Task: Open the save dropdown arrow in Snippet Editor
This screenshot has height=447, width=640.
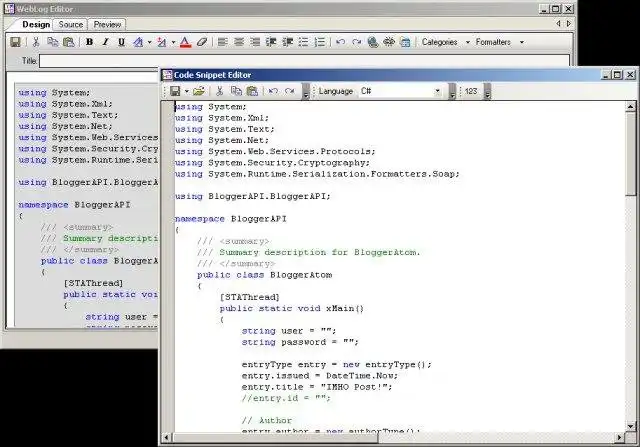Action: (187, 91)
